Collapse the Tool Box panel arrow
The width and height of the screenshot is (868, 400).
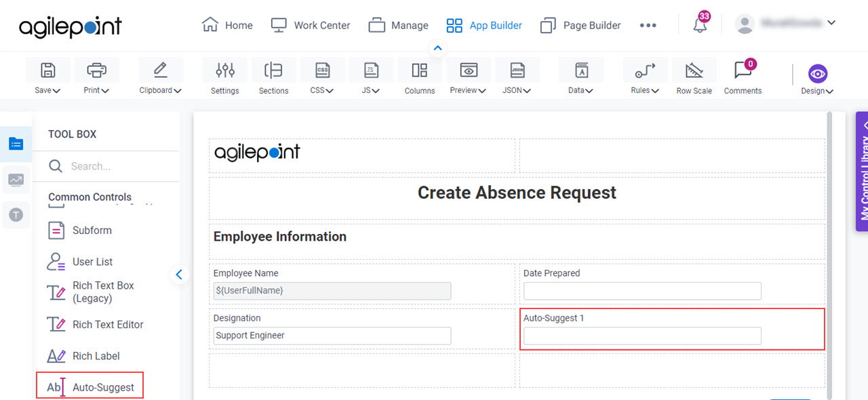(x=179, y=275)
